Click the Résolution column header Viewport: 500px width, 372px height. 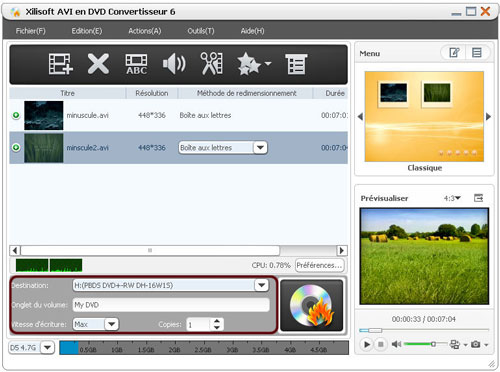pos(152,93)
